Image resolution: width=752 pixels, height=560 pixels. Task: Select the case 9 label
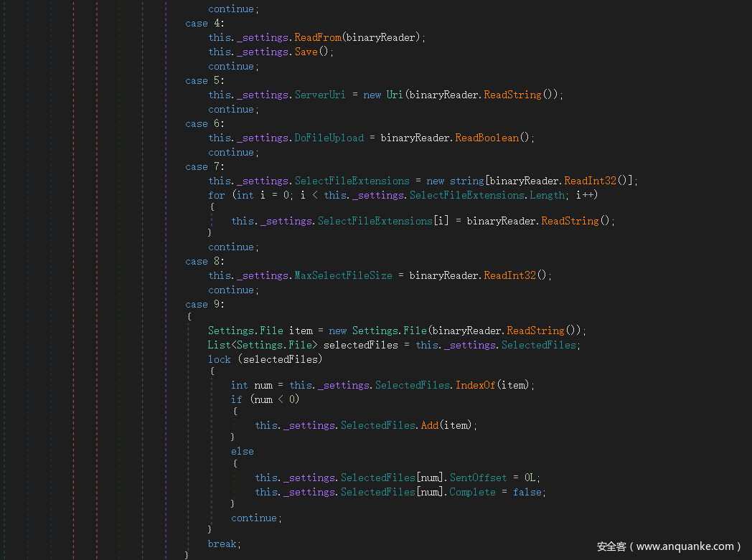205,304
